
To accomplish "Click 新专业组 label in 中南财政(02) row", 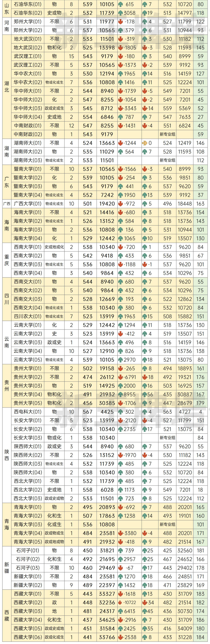I will coord(167,134).
